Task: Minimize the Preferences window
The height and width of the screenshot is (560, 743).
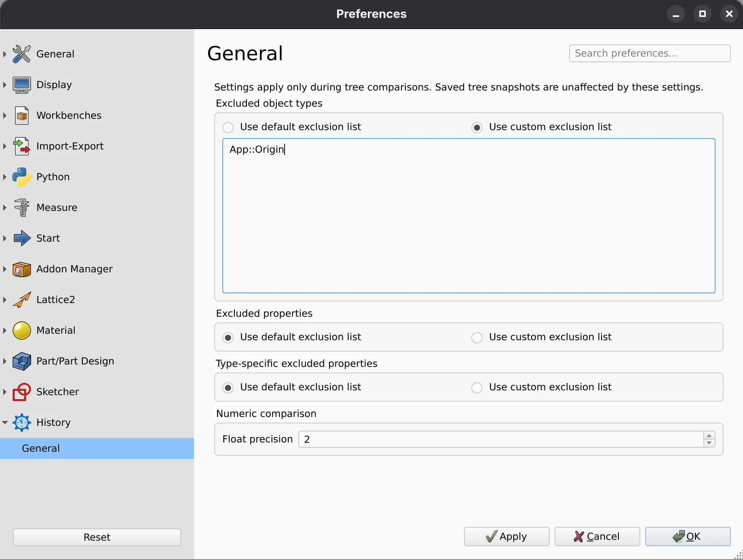Action: [x=675, y=14]
